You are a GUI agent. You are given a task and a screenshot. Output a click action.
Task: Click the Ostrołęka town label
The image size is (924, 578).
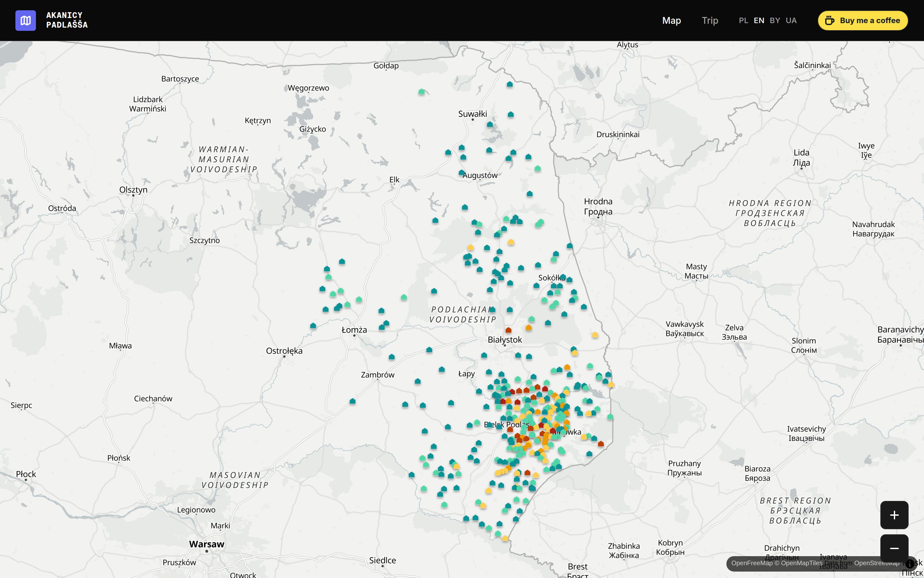pos(284,351)
